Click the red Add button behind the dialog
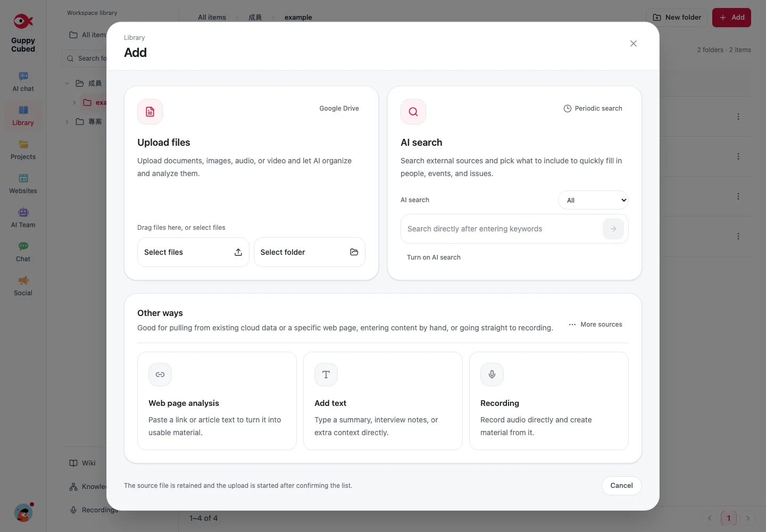 (x=731, y=18)
